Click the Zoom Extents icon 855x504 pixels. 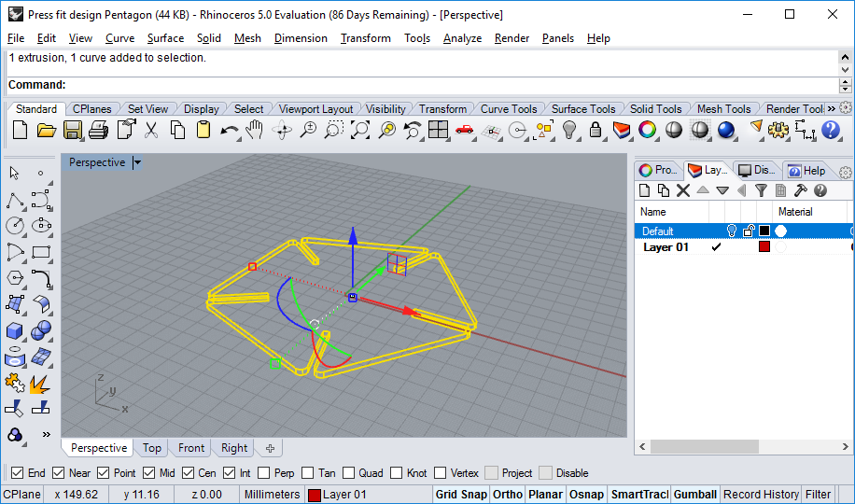coord(360,131)
